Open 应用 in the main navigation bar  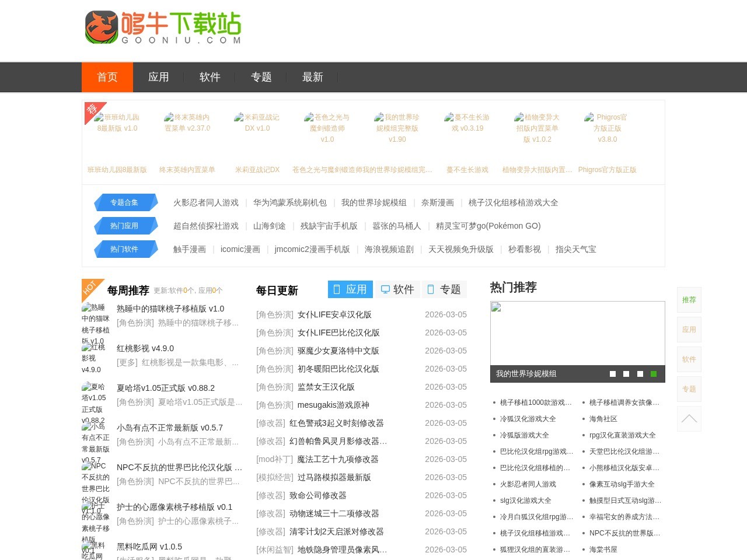click(158, 77)
